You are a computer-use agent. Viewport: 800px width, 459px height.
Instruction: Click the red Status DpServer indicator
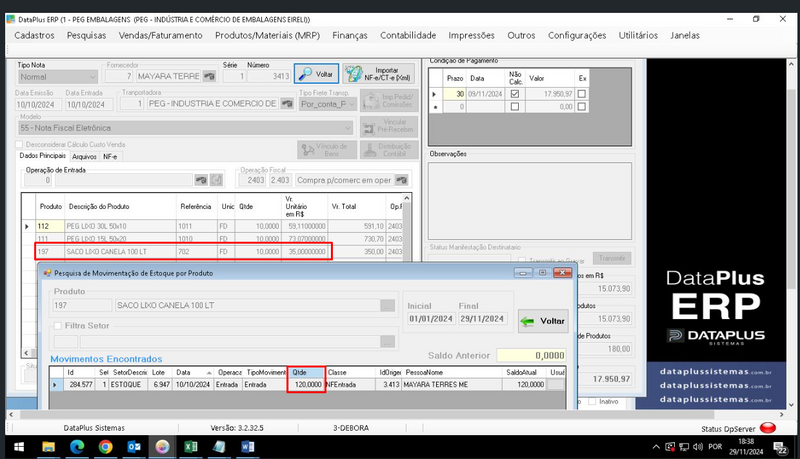[768, 428]
